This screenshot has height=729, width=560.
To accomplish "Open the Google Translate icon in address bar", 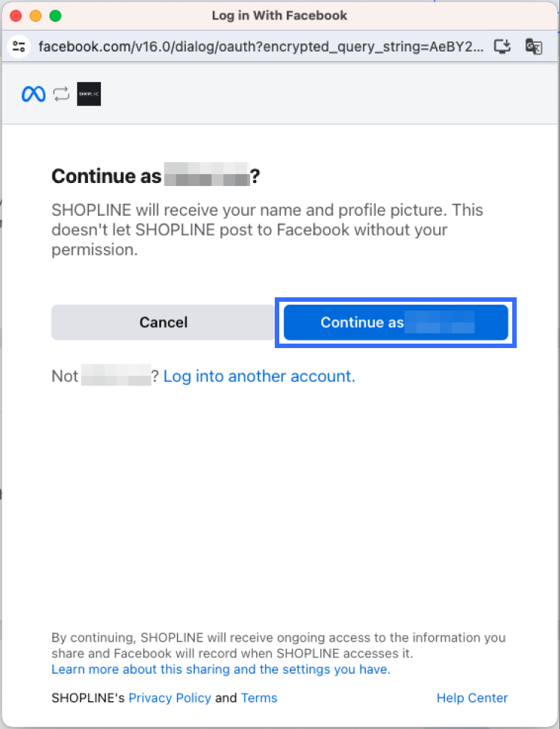I will (x=533, y=46).
